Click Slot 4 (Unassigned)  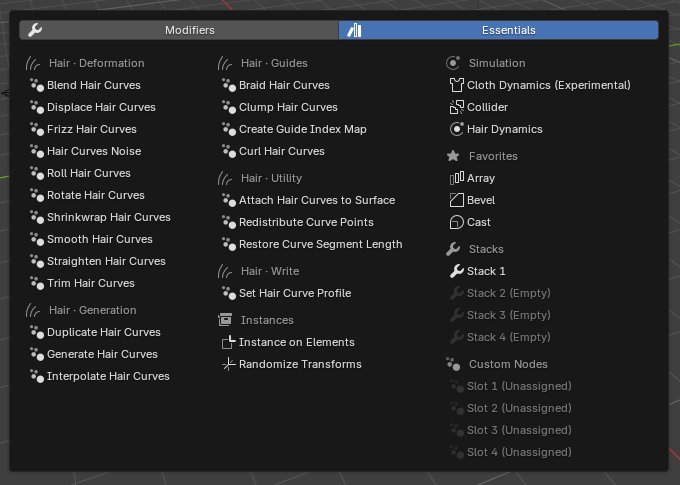coord(519,452)
